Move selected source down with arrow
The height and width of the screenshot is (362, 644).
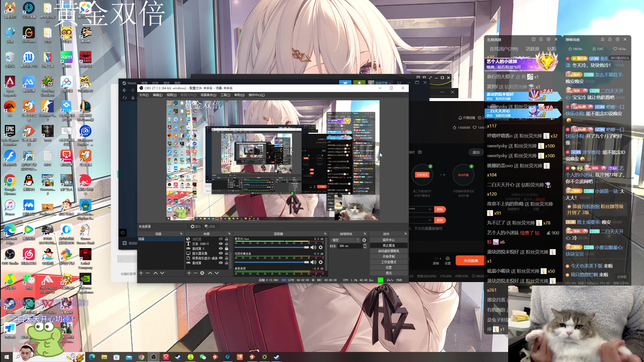click(217, 273)
